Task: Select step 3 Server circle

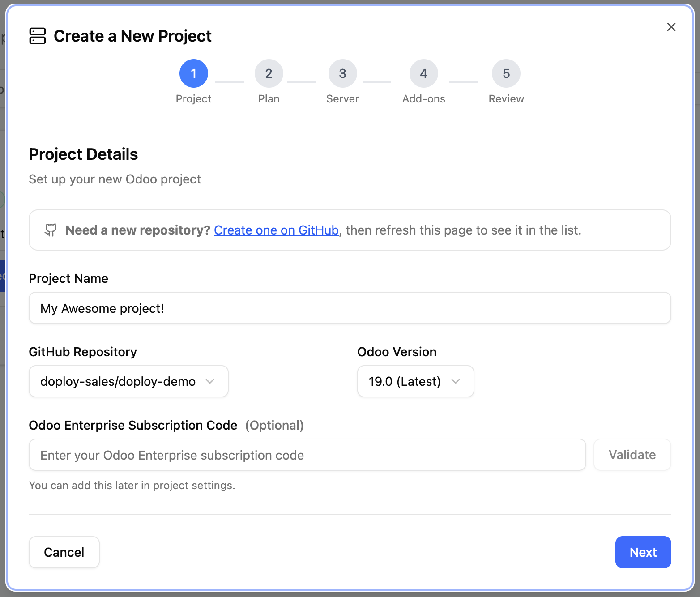Action: [x=342, y=73]
